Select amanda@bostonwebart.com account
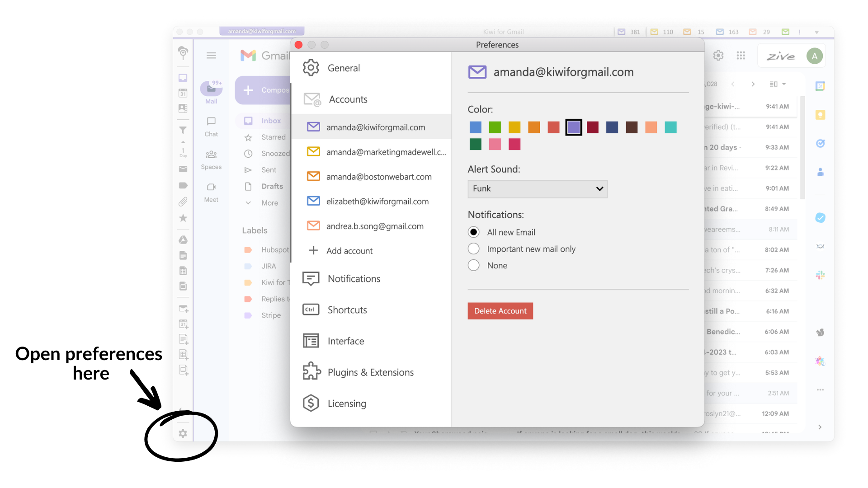The height and width of the screenshot is (488, 868). 371,177
